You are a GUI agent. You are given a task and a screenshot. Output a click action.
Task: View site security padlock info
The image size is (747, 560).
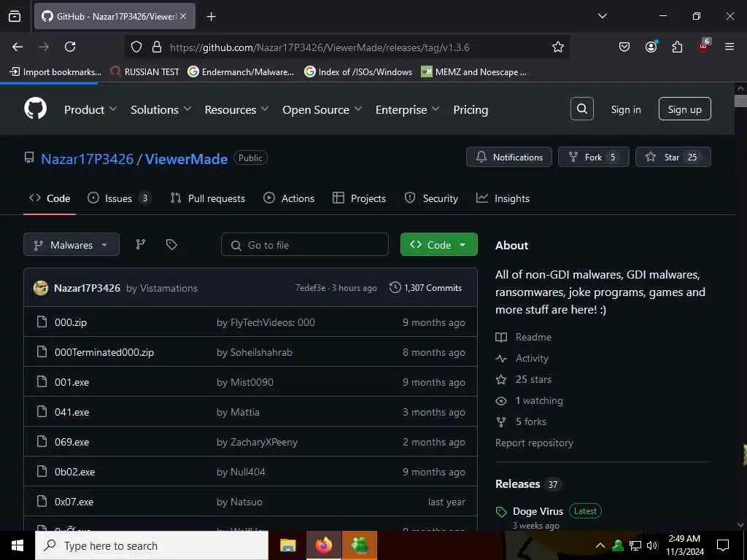coord(156,47)
